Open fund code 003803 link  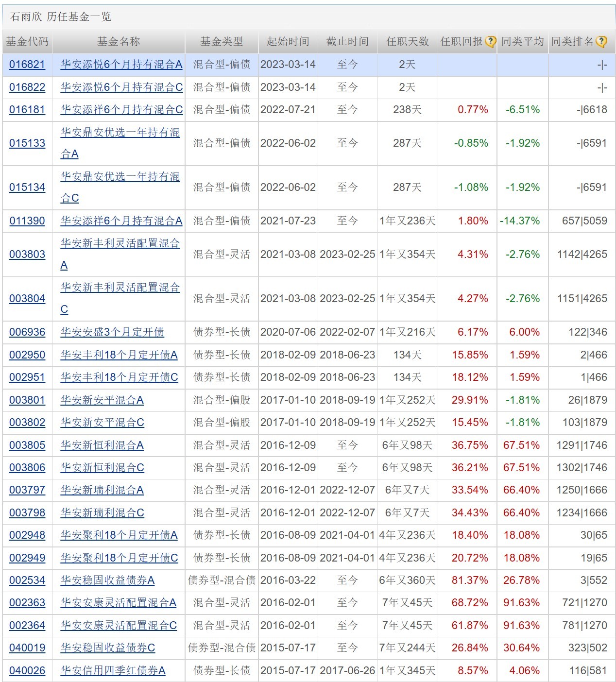point(27,255)
